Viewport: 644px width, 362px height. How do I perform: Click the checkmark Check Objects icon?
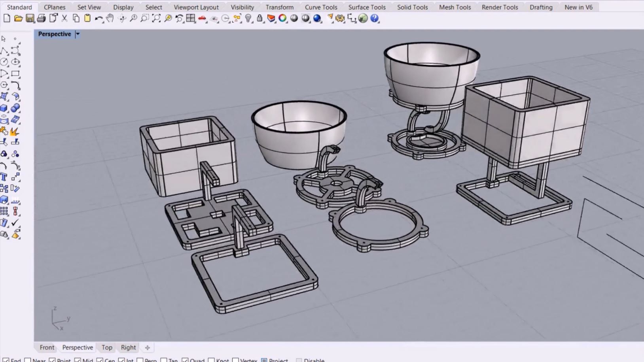(x=15, y=222)
